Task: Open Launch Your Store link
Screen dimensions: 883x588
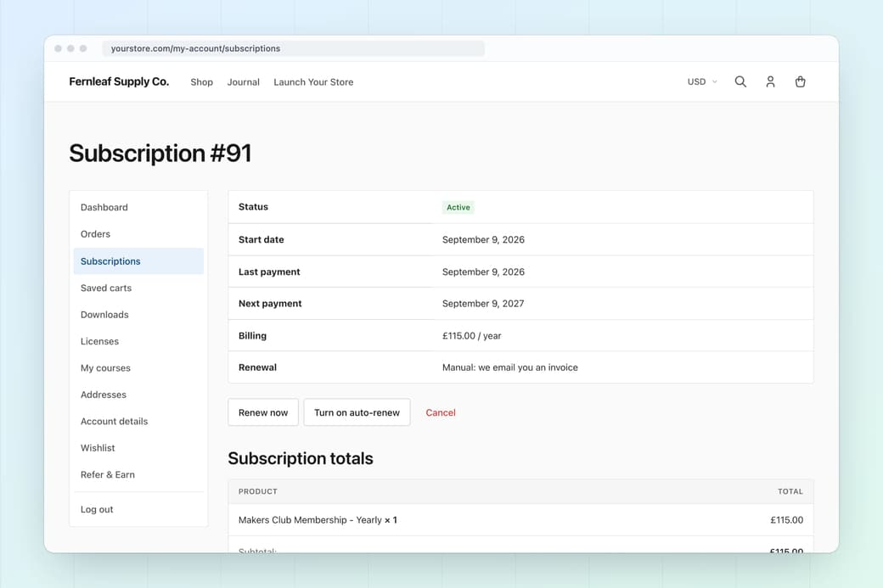Action: coord(313,82)
